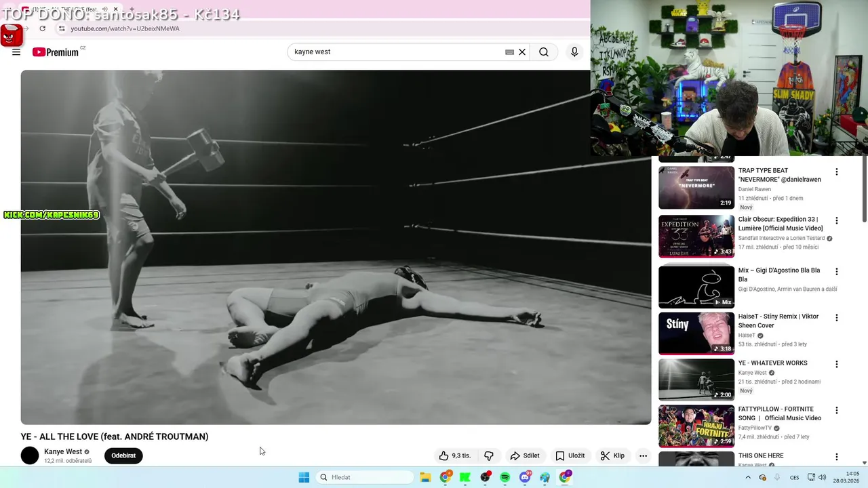Open the YouTube hamburger guide menu
The width and height of the screenshot is (868, 488).
click(16, 52)
